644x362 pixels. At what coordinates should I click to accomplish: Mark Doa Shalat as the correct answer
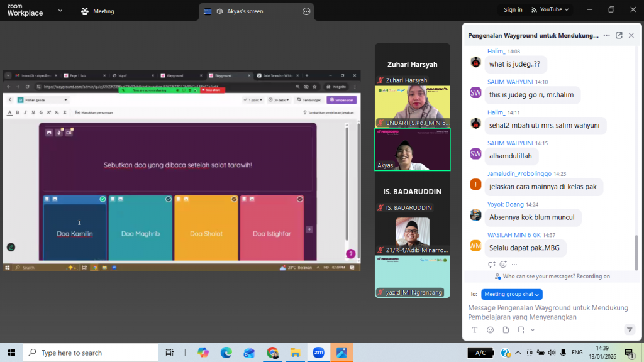pos(234,199)
